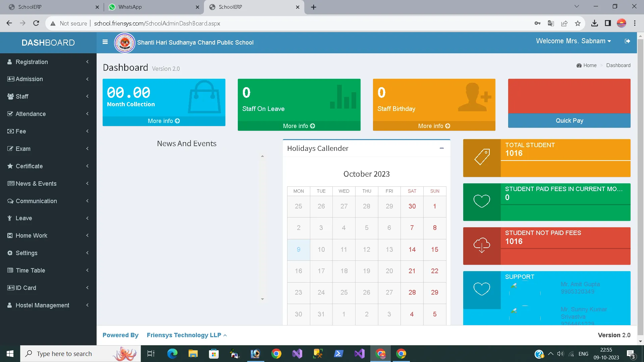Click the Staff group icon in sidebar
Viewport: 644px width, 362px height.
(x=10, y=97)
